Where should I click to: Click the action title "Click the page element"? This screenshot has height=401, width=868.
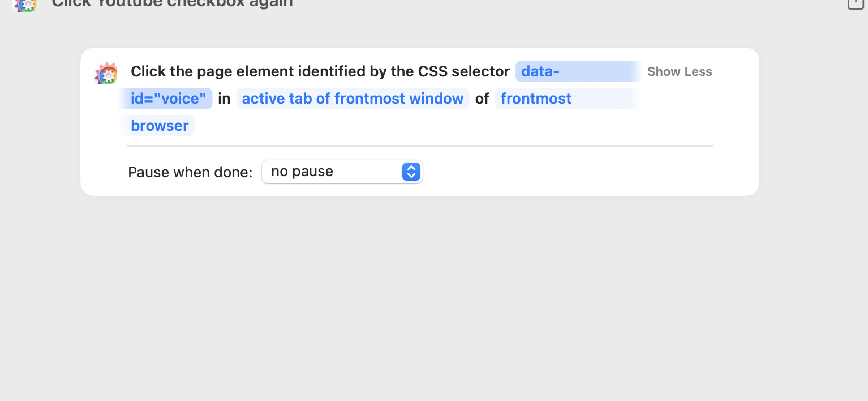[x=320, y=71]
